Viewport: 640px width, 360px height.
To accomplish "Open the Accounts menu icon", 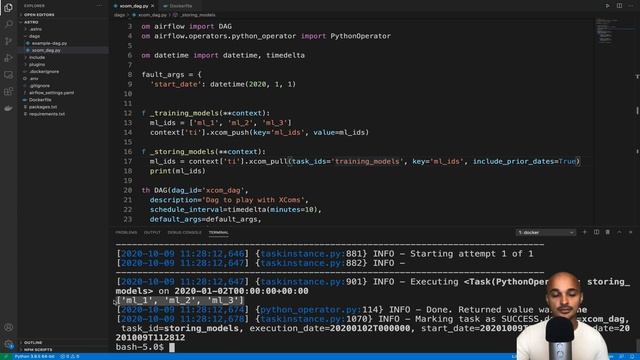I will [x=8, y=327].
